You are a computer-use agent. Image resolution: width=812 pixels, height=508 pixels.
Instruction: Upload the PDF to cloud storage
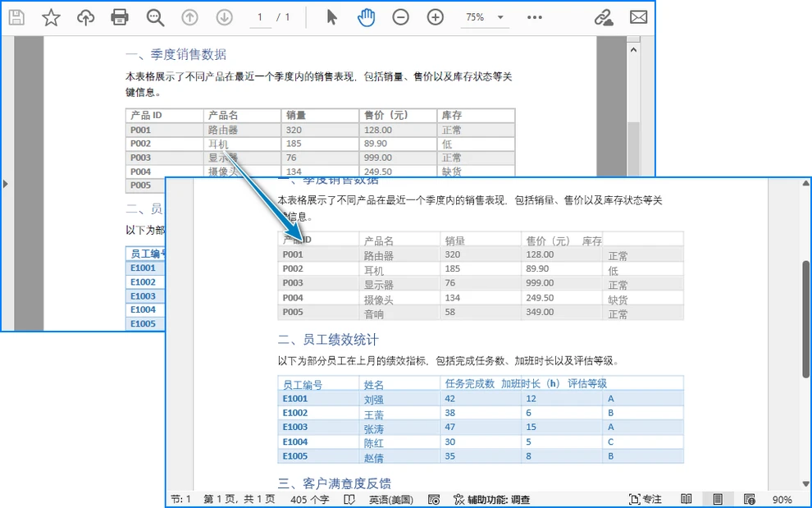[x=86, y=16]
